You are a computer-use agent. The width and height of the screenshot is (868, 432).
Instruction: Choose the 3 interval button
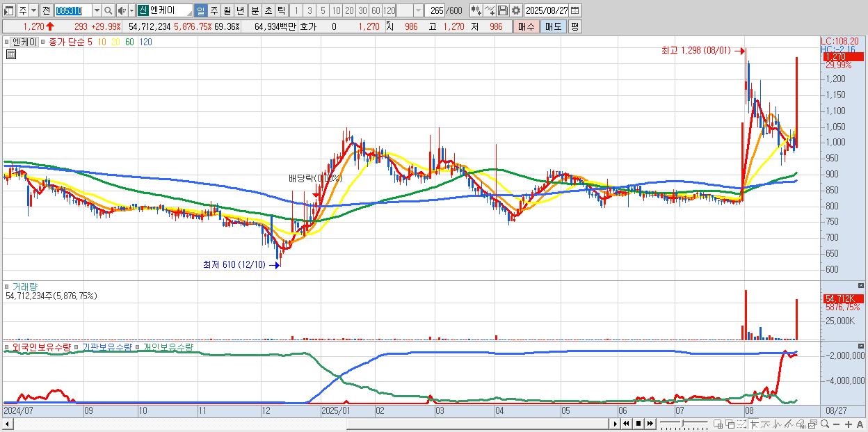tap(310, 10)
